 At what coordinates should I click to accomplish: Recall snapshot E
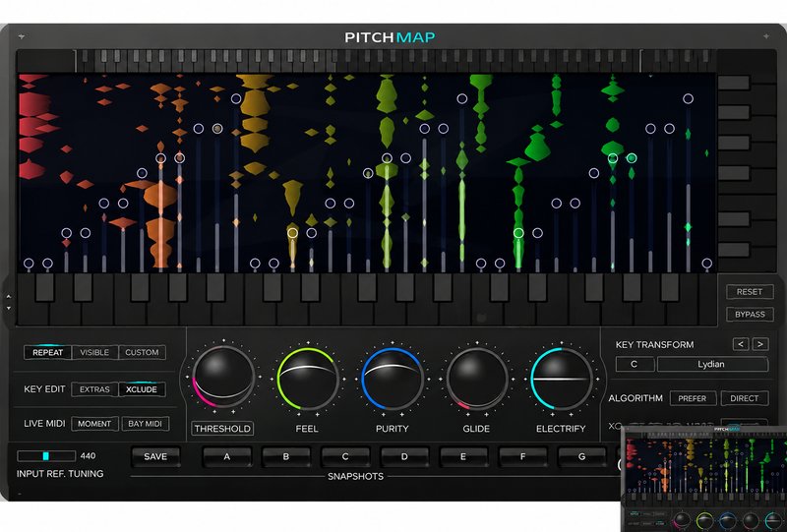pos(463,456)
